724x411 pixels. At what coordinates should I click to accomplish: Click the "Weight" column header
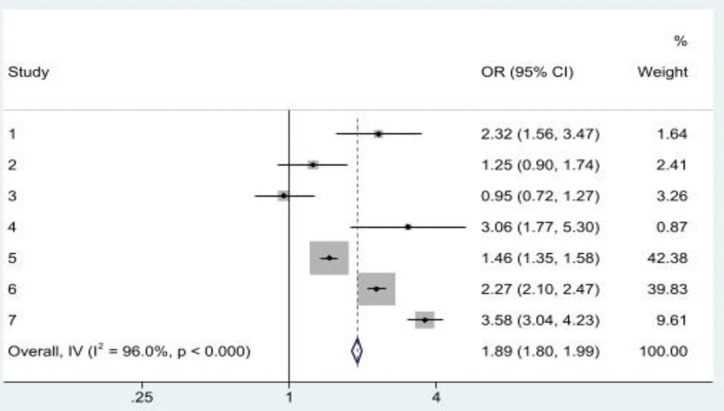[x=662, y=73]
